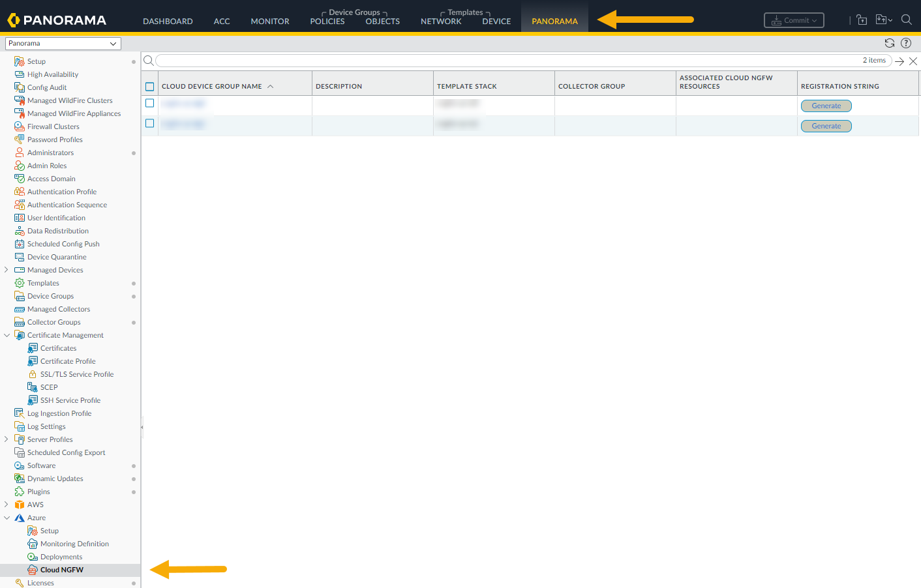The image size is (921, 588).
Task: Select the DEVICE tab
Action: (496, 21)
